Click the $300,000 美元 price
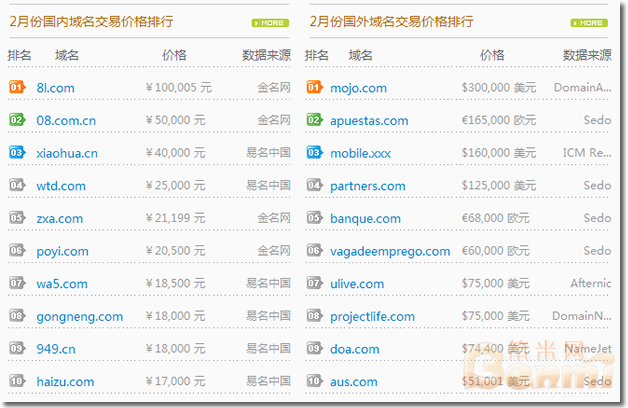The width and height of the screenshot is (628, 408). (499, 87)
